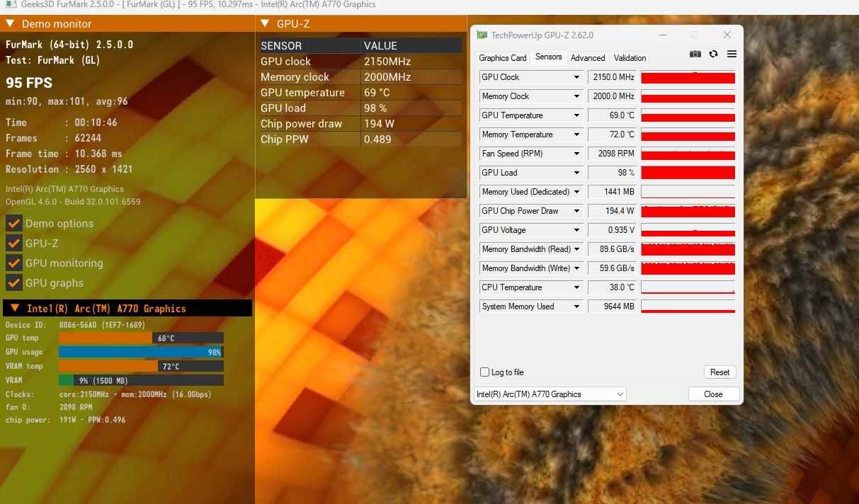Click the GPU Load red graph
The image size is (859, 504).
[688, 173]
